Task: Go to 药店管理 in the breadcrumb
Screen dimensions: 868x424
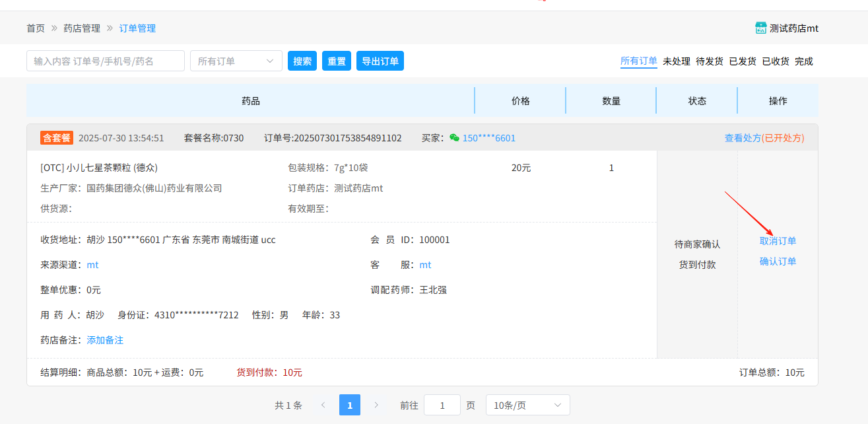Action: coord(82,28)
